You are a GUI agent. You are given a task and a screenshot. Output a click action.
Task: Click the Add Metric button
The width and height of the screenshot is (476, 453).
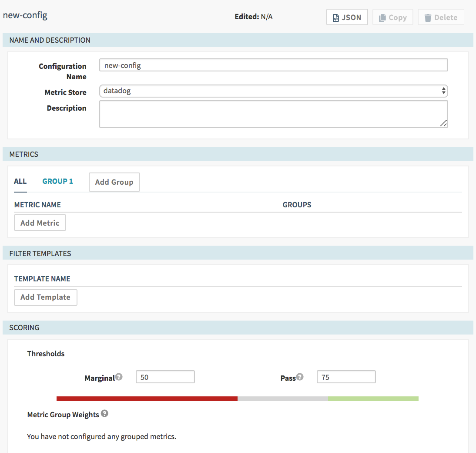click(x=40, y=223)
